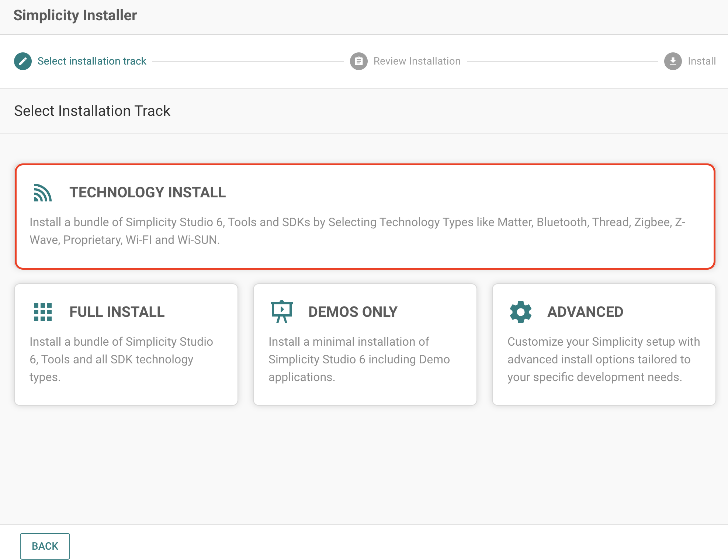Click the Demos Only card title text
The height and width of the screenshot is (560, 728).
353,312
